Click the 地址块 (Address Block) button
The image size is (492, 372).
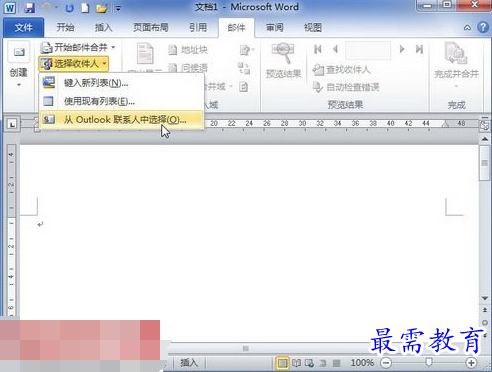coord(188,50)
